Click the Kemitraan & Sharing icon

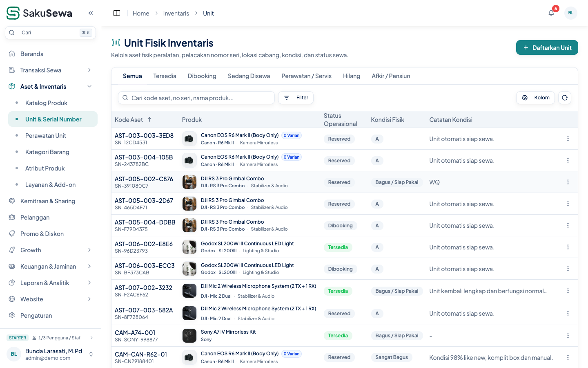tap(12, 201)
